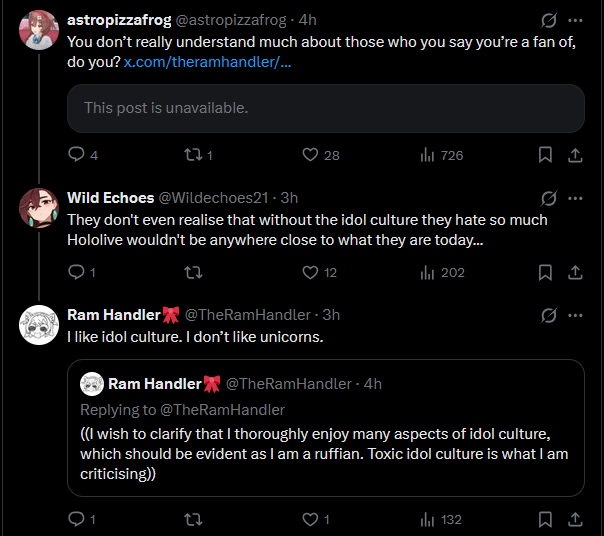Share astropizzafrog's post
The width and height of the screenshot is (604, 536).
pyautogui.click(x=575, y=155)
